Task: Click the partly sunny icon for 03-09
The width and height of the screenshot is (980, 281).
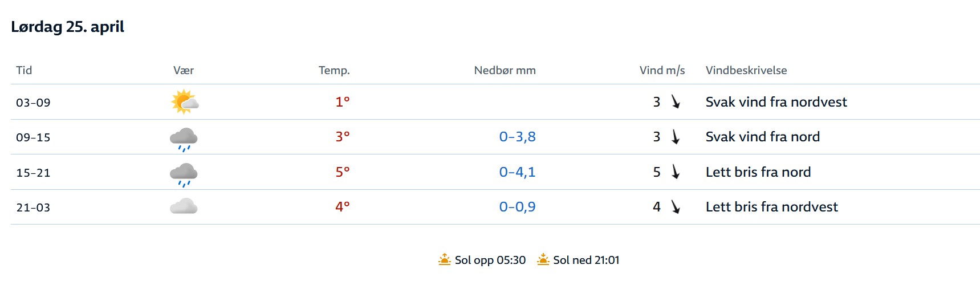Action: [x=184, y=102]
